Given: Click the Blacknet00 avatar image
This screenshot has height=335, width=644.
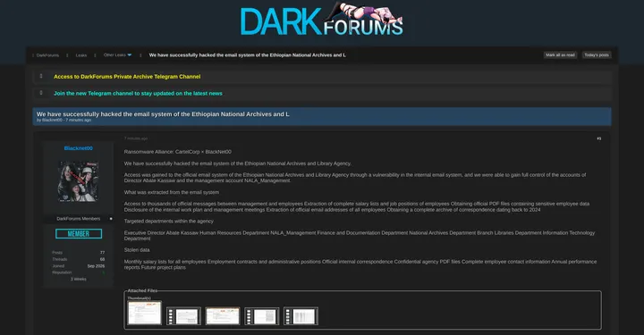Looking at the screenshot, I should pyautogui.click(x=78, y=181).
